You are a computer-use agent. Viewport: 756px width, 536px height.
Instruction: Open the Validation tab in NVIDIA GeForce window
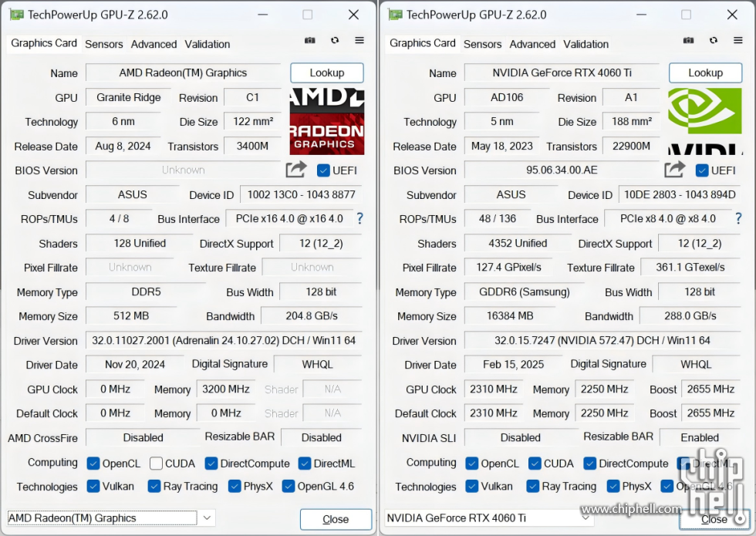coord(586,45)
